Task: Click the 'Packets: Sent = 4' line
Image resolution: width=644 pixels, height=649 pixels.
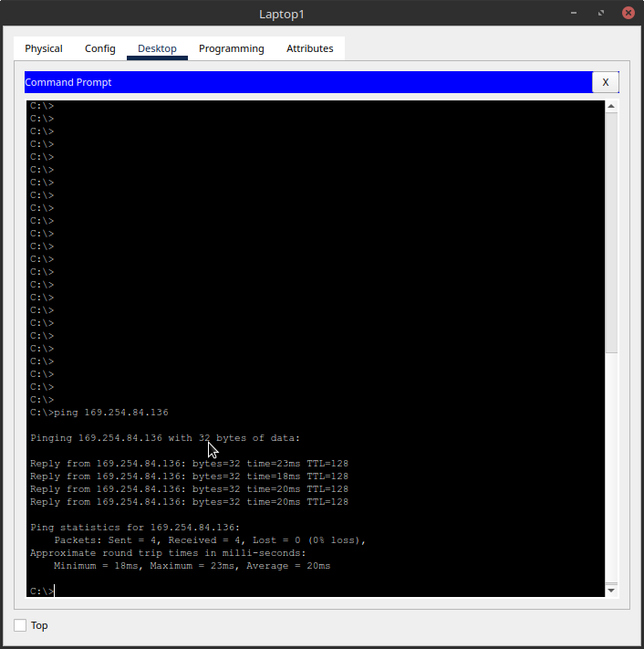Action: point(210,540)
